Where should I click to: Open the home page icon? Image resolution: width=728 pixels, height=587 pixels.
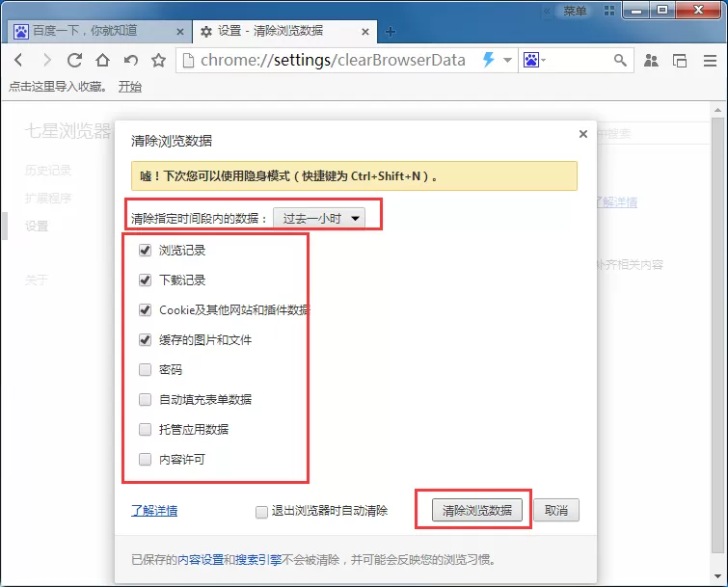(x=102, y=60)
